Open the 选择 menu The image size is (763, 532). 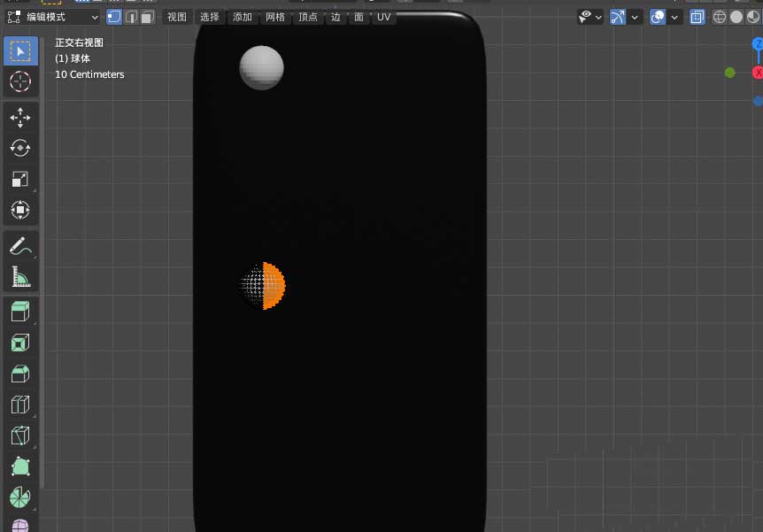pyautogui.click(x=210, y=17)
